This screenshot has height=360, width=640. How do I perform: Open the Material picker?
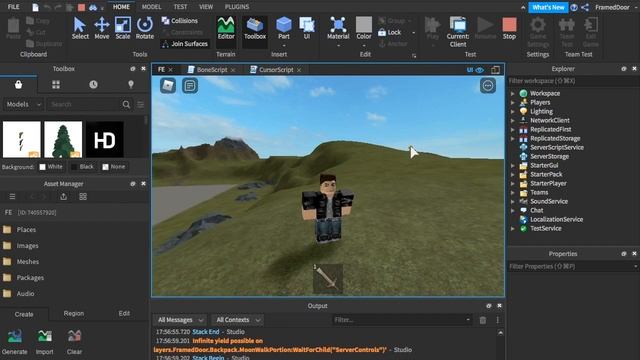[x=338, y=29]
